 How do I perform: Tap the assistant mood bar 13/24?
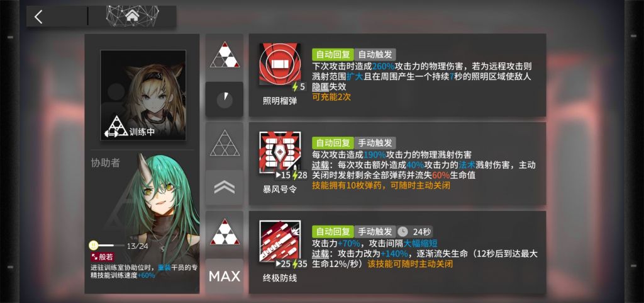pyautogui.click(x=119, y=246)
